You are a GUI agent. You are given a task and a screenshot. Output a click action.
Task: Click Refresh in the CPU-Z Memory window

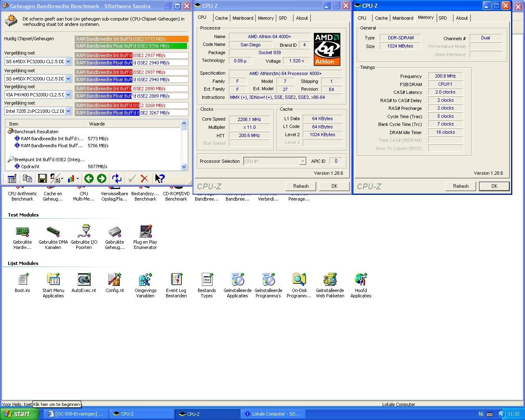pos(461,186)
